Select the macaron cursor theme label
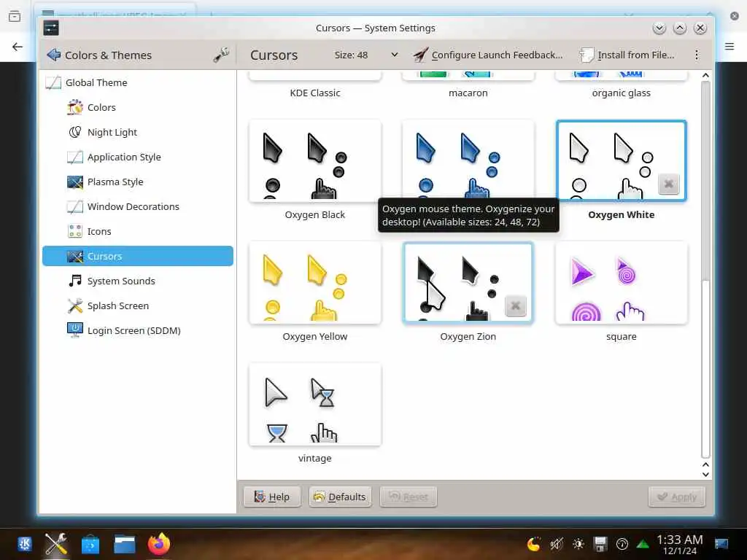This screenshot has height=560, width=747. [x=468, y=93]
